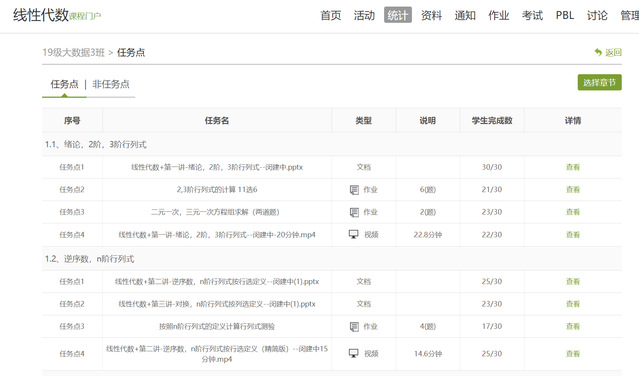Click the 22.8分钟 duration cell

point(427,235)
